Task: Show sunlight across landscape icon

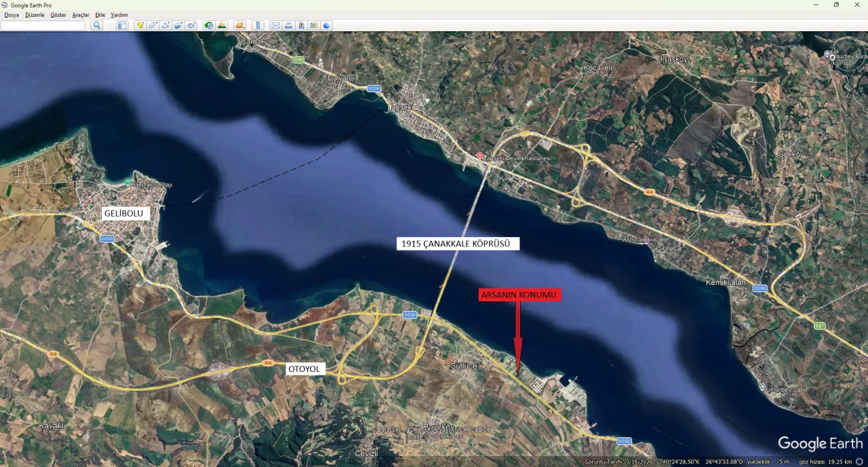Action: click(222, 25)
